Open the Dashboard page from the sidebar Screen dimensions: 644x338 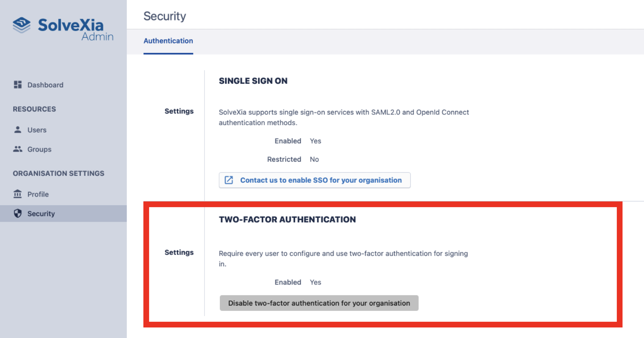[45, 85]
